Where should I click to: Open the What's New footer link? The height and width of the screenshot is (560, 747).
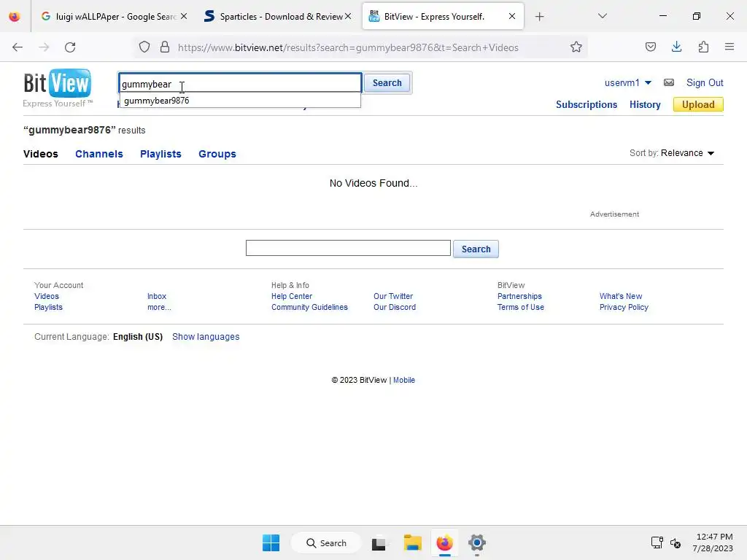[x=621, y=296]
